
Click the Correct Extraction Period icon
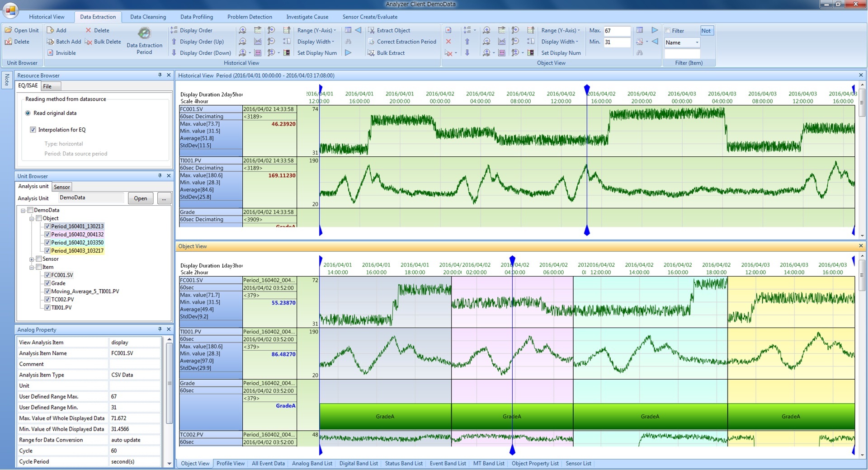pyautogui.click(x=371, y=42)
